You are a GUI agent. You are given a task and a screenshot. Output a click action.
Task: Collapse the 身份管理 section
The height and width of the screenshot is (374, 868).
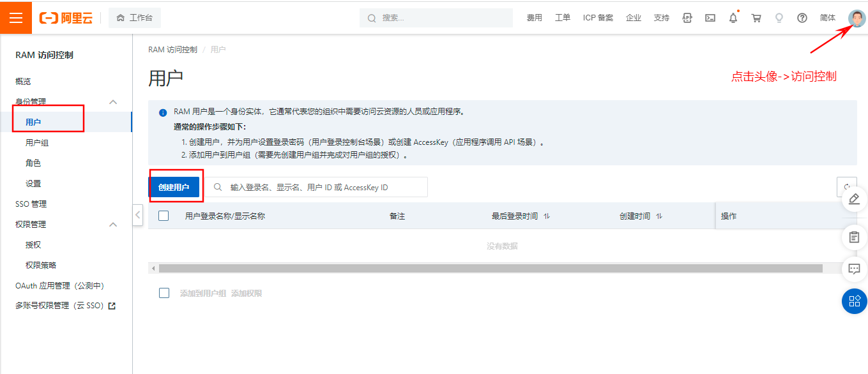click(x=113, y=101)
